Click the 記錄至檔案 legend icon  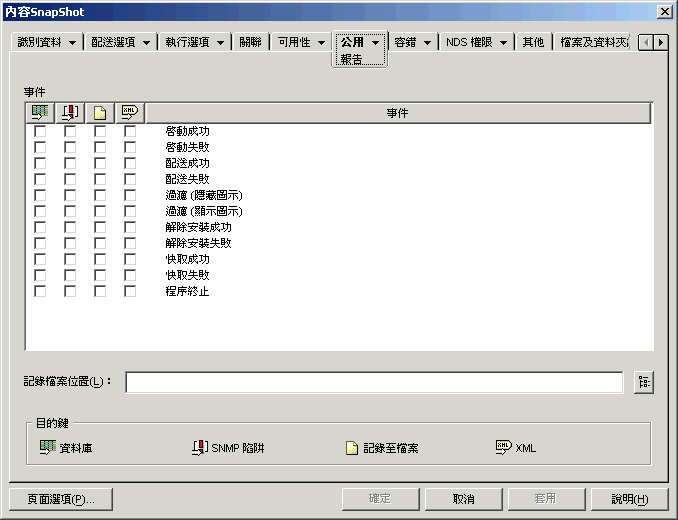coord(352,448)
